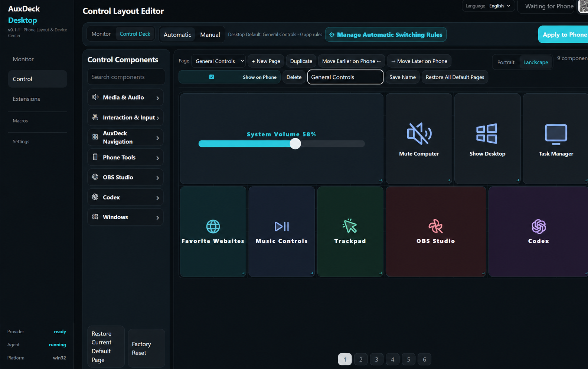Image resolution: width=588 pixels, height=369 pixels.
Task: Click the globe icon on Favorite Websites tile
Action: 213,226
